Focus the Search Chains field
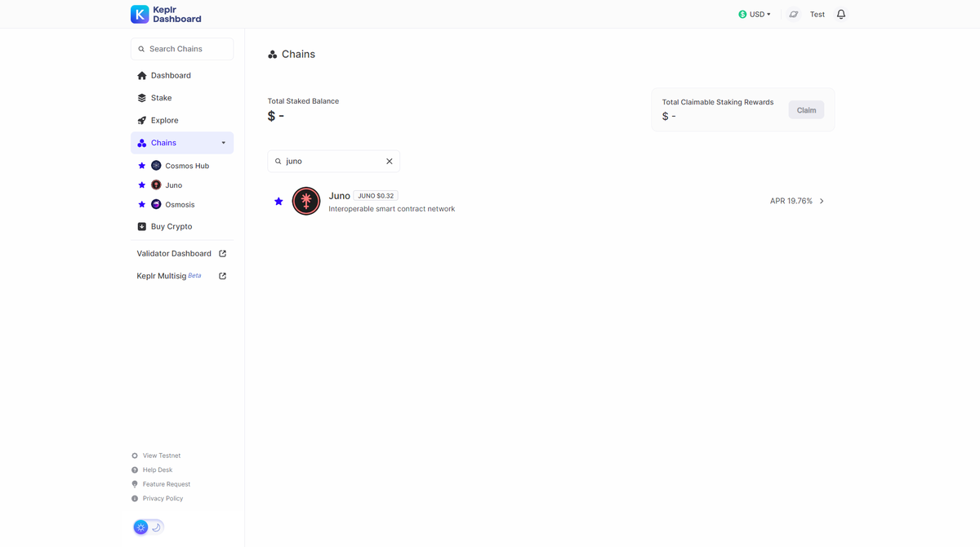 pos(182,49)
